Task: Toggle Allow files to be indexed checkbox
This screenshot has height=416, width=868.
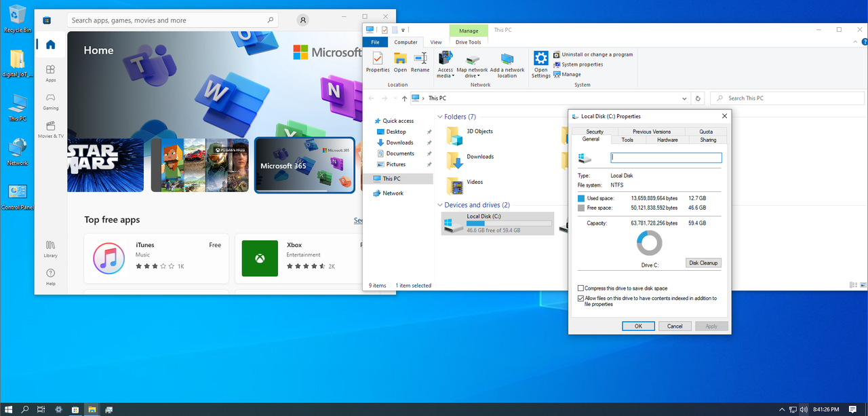Action: click(580, 298)
